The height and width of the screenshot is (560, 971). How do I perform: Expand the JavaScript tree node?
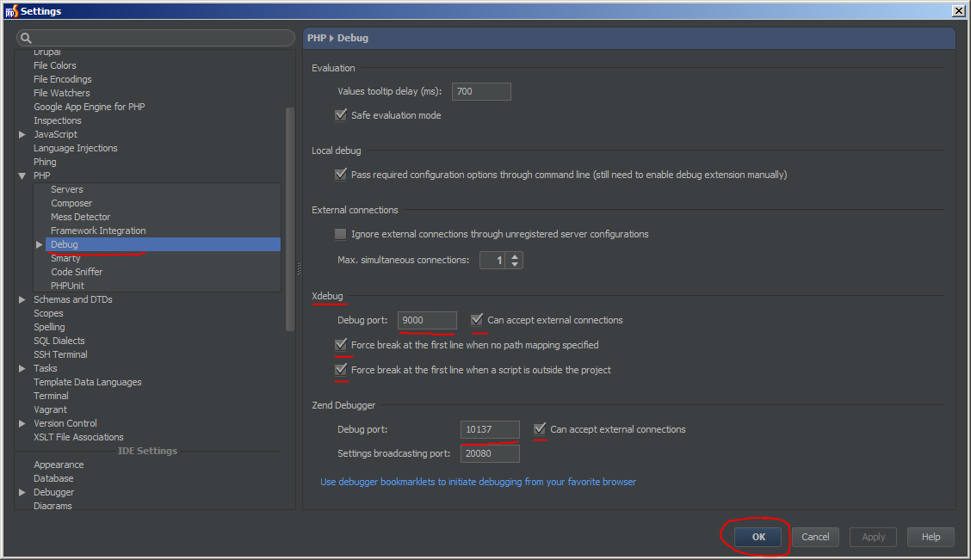22,134
